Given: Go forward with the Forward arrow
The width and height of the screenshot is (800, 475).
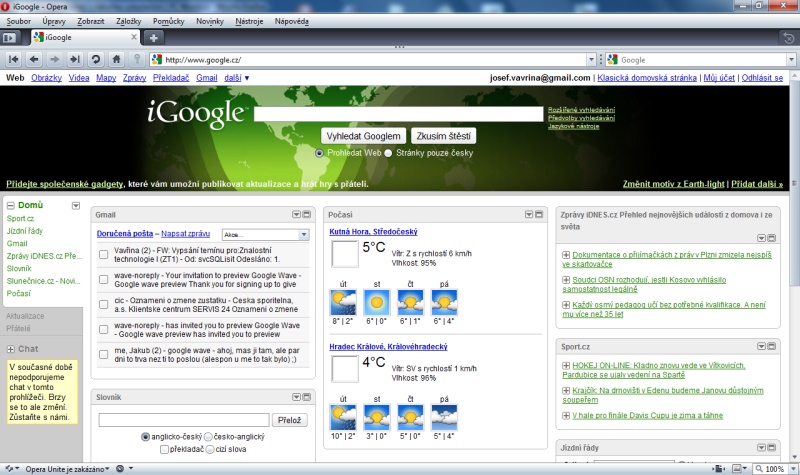Looking at the screenshot, I should pos(55,60).
